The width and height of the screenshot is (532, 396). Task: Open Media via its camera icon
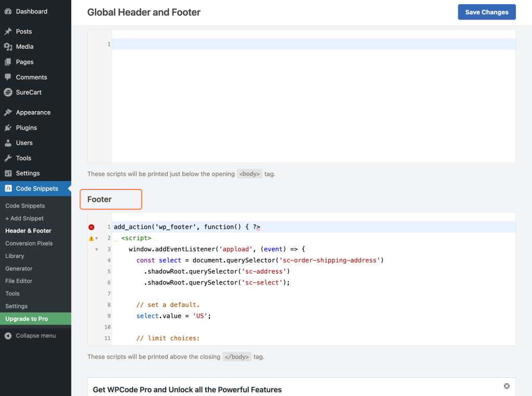(7, 46)
